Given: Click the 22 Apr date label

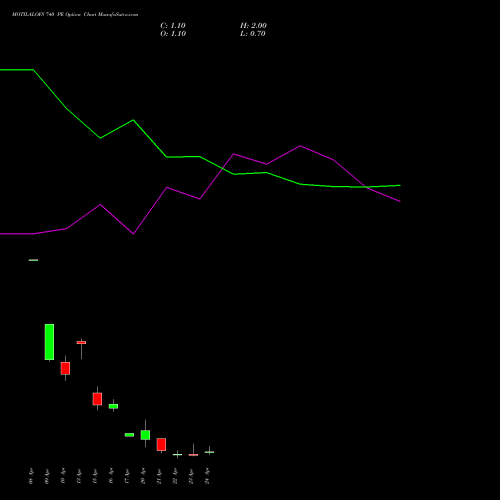Looking at the screenshot, I should point(175,476).
